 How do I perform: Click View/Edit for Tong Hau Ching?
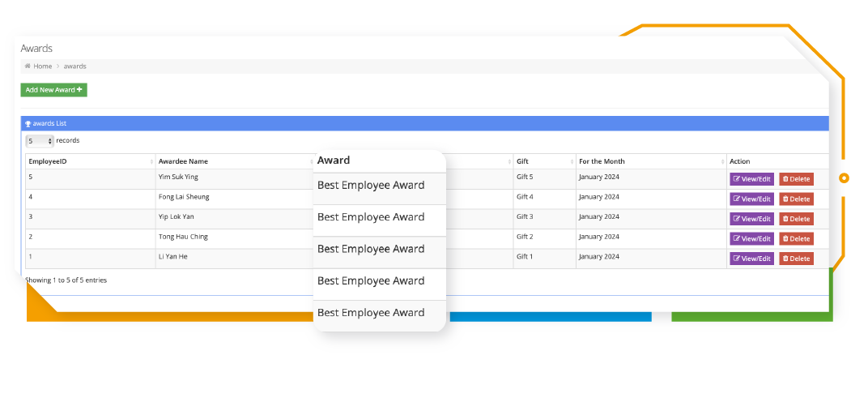(751, 239)
